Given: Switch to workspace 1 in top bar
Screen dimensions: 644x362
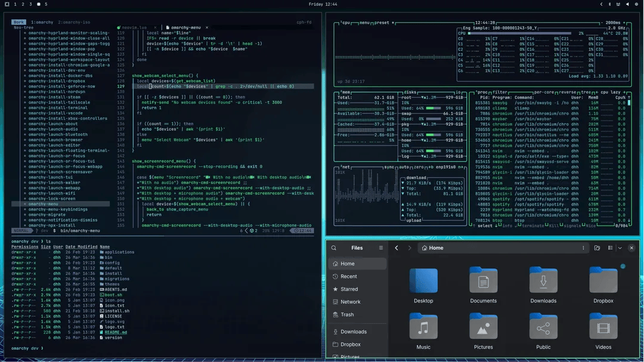Looking at the screenshot, I should pos(15,4).
